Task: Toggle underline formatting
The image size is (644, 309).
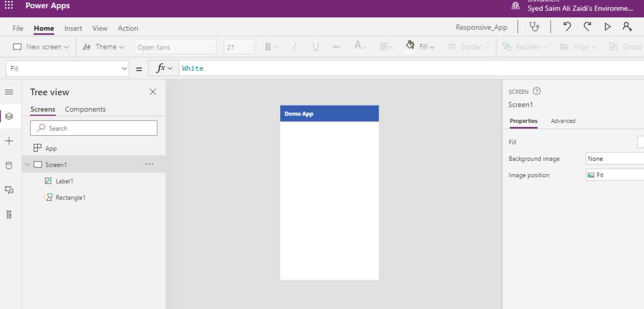Action: click(315, 46)
